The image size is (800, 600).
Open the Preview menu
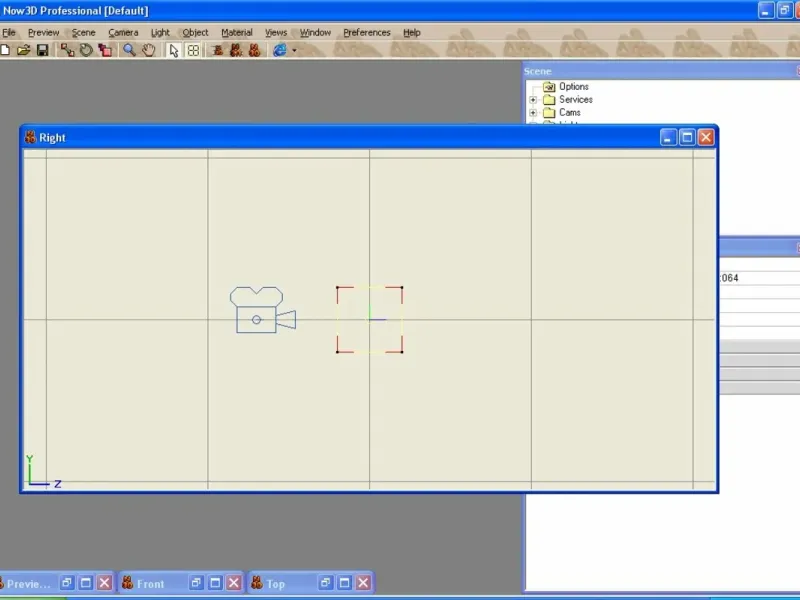[x=43, y=33]
